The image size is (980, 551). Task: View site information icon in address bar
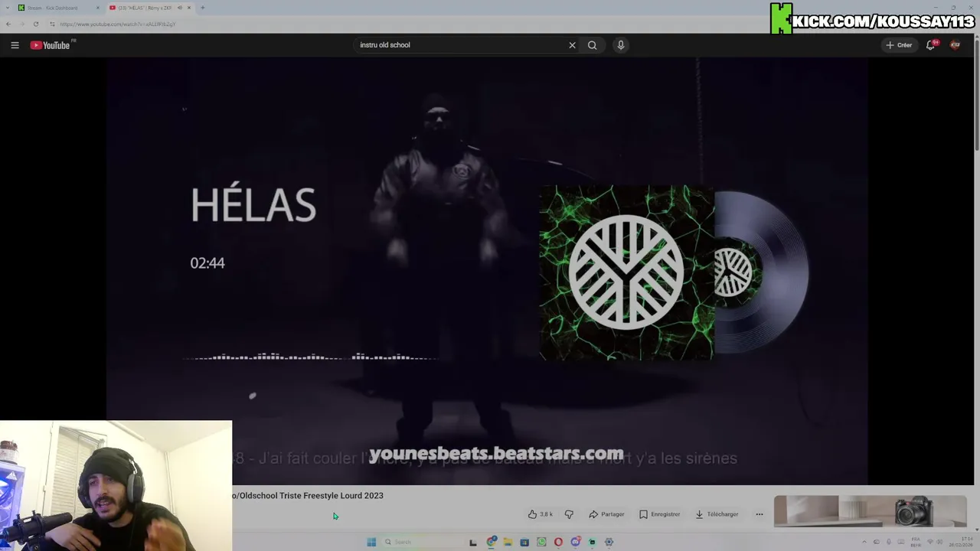(52, 24)
